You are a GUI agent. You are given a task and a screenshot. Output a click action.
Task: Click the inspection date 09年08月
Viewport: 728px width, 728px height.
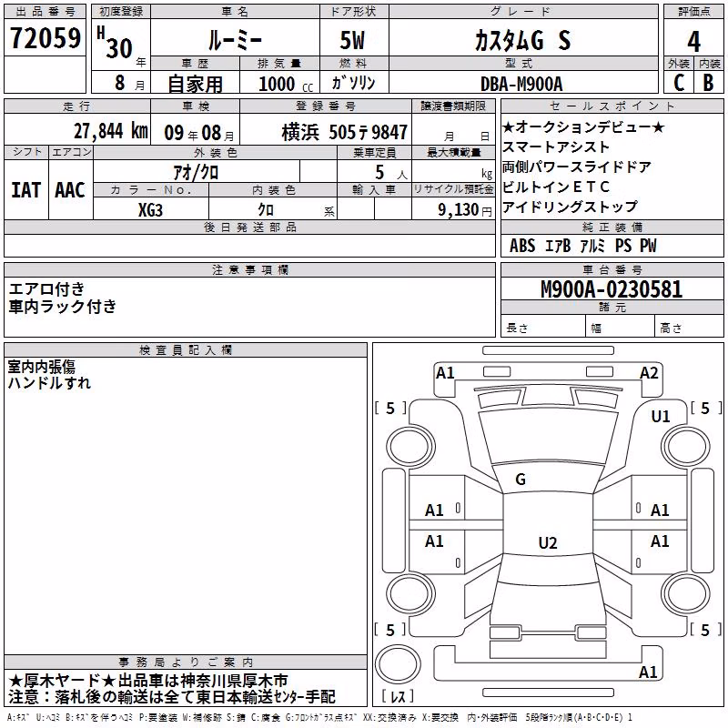[x=199, y=133]
